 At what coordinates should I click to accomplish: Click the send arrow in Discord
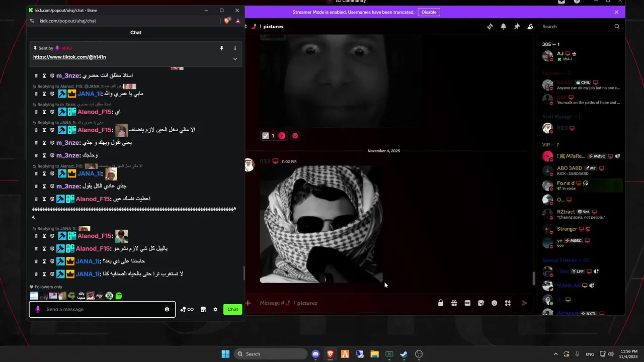525,303
